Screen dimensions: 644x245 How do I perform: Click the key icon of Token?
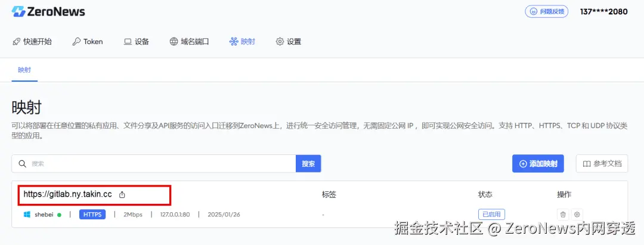[x=76, y=42]
